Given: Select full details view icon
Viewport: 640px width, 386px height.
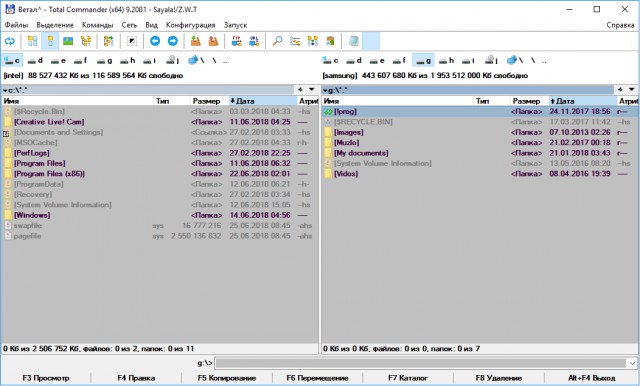Looking at the screenshot, I should 50,41.
